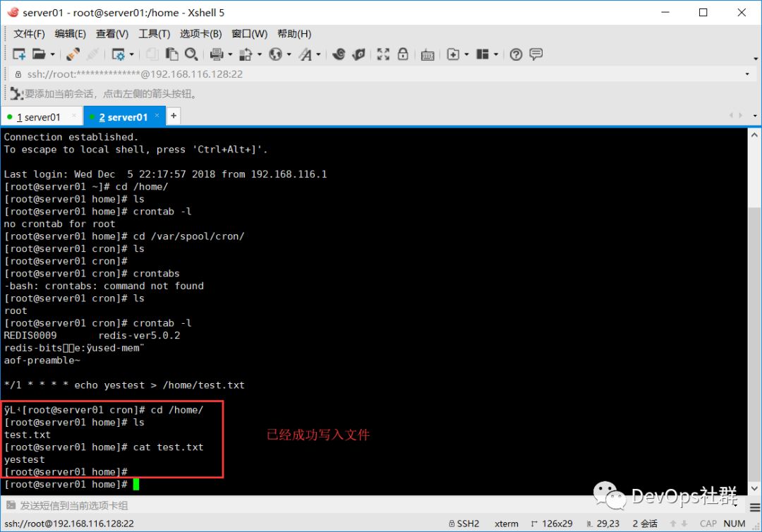The image size is (762, 532).
Task: Click the globe encoding icon
Action: (276, 54)
